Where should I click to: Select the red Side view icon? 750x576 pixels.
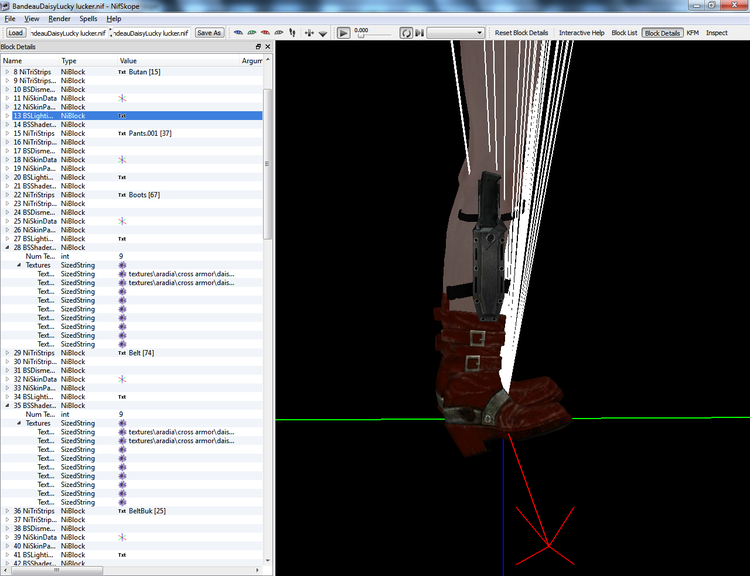[265, 33]
